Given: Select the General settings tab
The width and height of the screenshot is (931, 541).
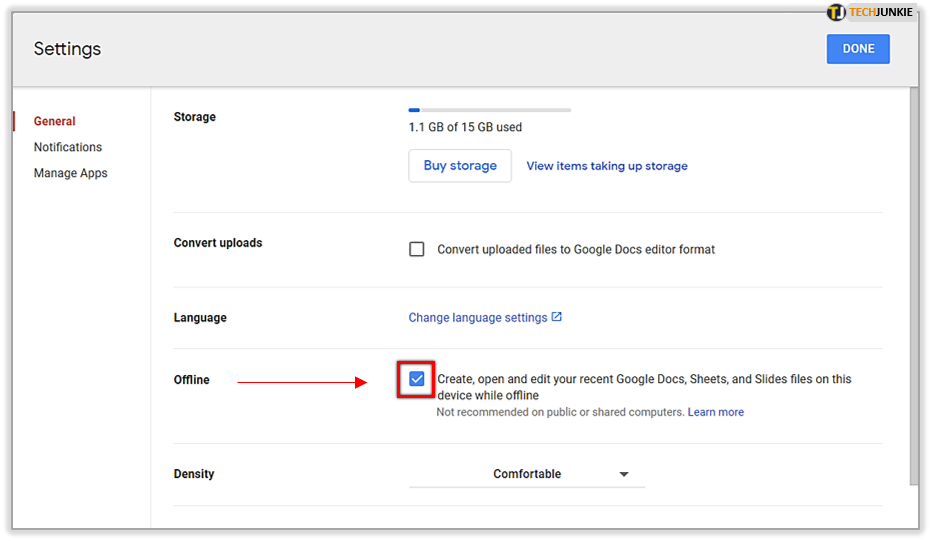Looking at the screenshot, I should click(x=55, y=121).
